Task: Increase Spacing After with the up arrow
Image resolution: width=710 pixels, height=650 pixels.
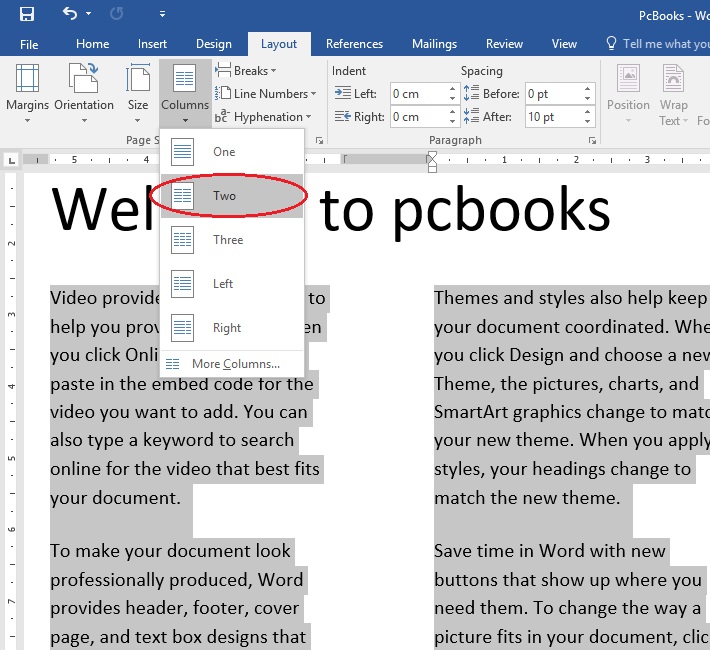Action: click(x=587, y=112)
